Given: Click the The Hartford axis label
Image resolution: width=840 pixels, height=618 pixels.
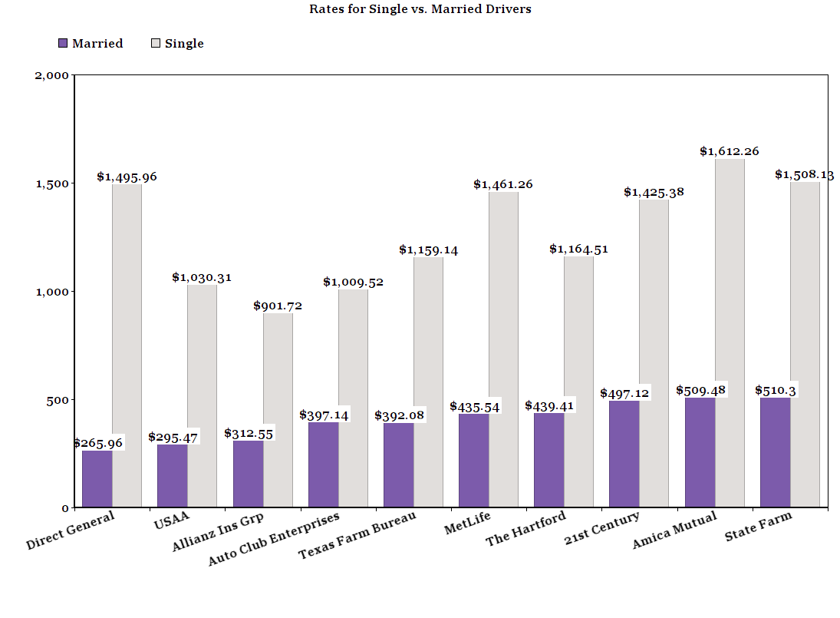Looking at the screenshot, I should (x=525, y=529).
